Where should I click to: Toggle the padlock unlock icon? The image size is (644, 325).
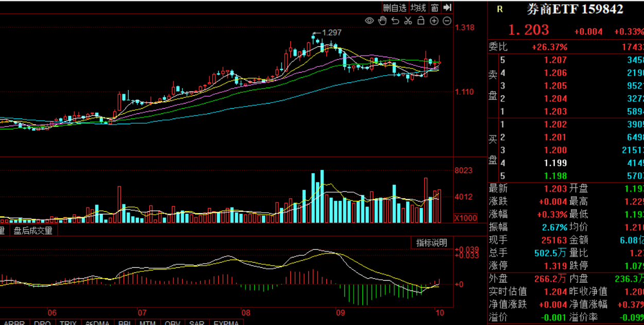click(x=421, y=21)
